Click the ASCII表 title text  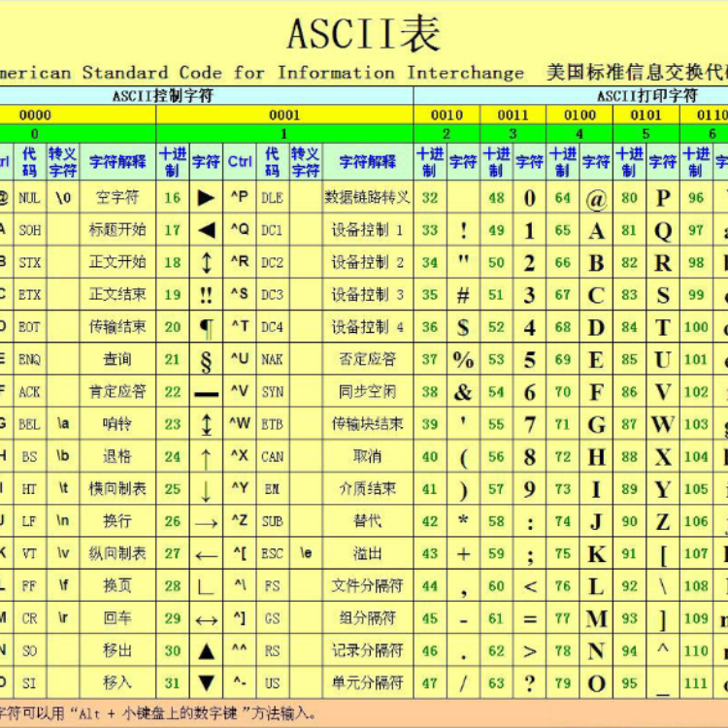point(364,34)
